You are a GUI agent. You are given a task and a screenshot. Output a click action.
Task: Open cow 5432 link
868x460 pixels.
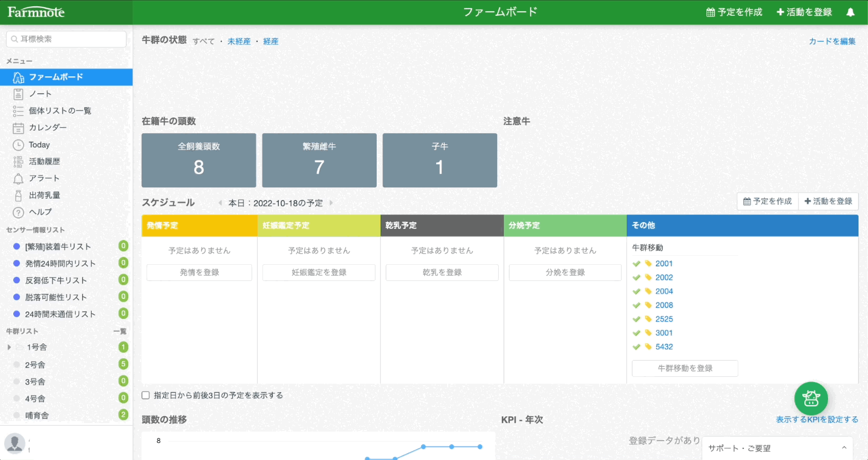[x=664, y=347]
